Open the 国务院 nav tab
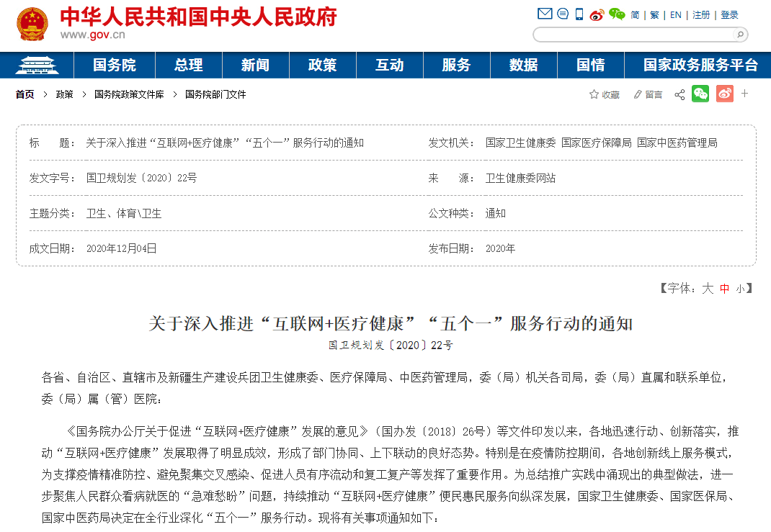The width and height of the screenshot is (771, 532). click(114, 65)
